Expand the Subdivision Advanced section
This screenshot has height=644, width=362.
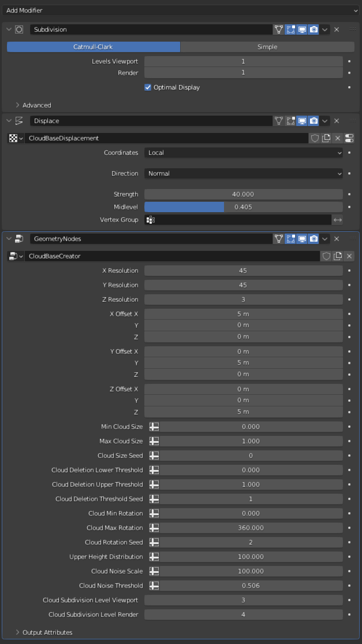point(36,105)
